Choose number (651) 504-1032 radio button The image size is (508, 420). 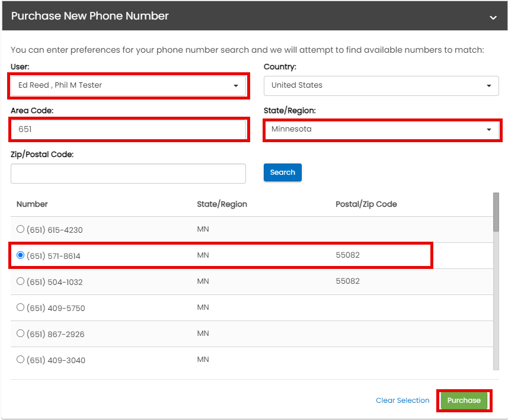coord(20,281)
